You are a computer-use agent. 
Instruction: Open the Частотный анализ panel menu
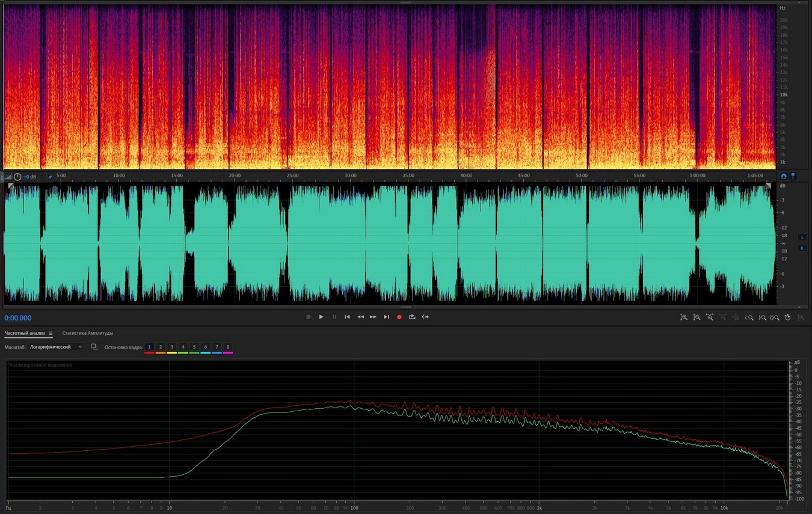(x=51, y=333)
